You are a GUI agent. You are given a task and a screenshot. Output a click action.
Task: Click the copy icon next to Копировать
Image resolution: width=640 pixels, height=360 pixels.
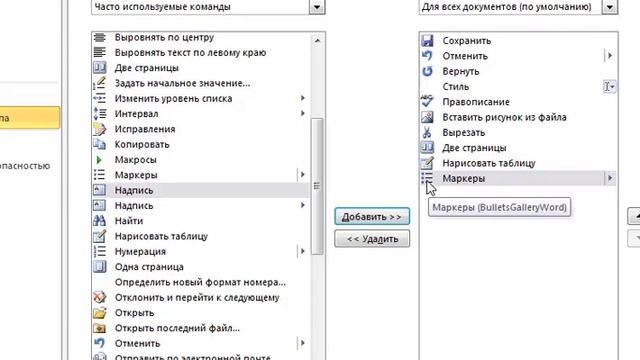[x=99, y=144]
